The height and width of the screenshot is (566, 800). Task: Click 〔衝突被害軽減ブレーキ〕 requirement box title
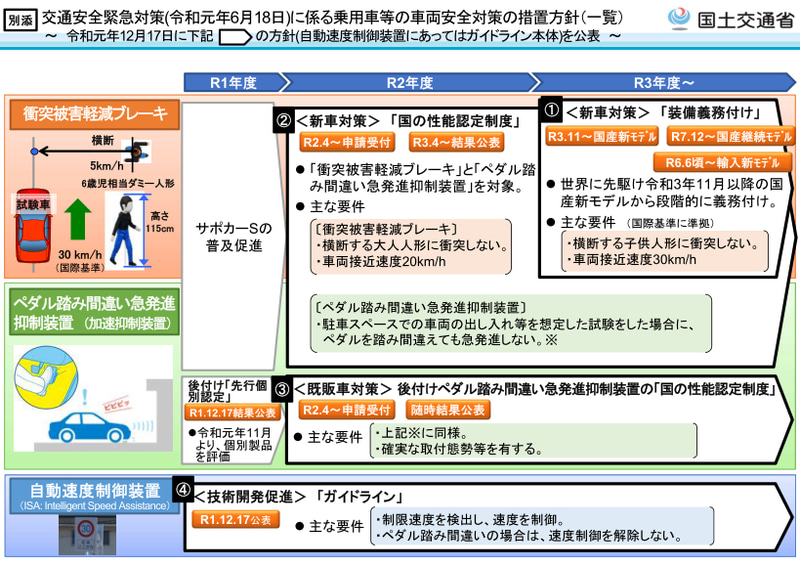(386, 229)
